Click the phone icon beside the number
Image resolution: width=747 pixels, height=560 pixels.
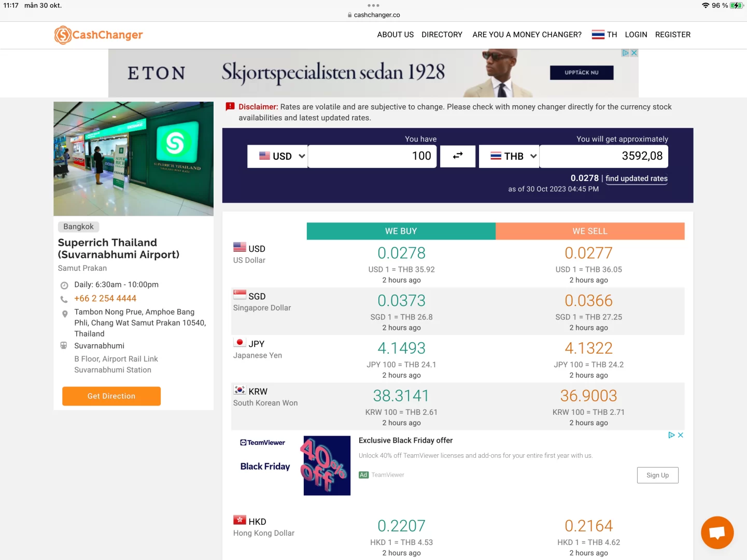[64, 299]
